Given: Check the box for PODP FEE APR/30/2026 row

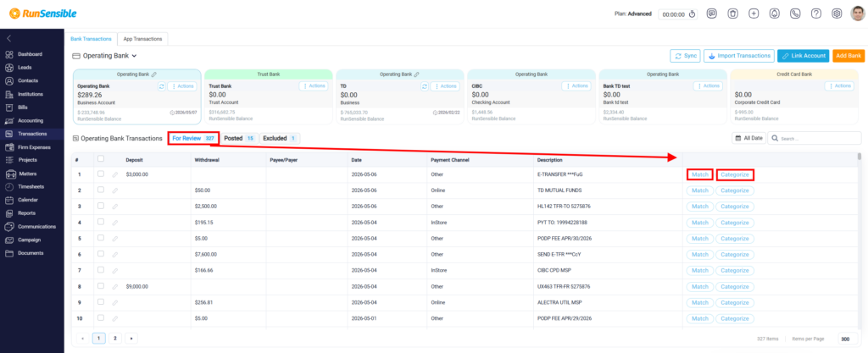Looking at the screenshot, I should pos(100,238).
